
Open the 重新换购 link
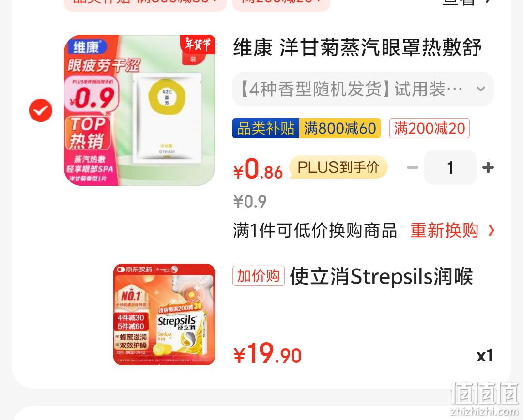(x=444, y=230)
